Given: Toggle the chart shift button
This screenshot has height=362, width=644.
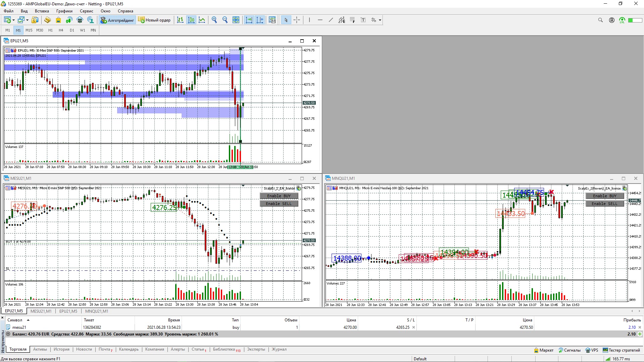Looking at the screenshot, I should coord(260,20).
